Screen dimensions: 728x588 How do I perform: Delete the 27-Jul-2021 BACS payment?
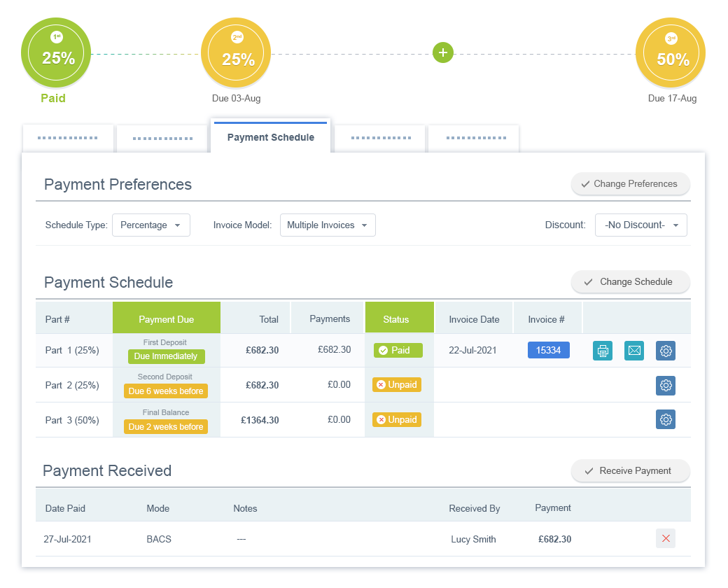click(666, 538)
